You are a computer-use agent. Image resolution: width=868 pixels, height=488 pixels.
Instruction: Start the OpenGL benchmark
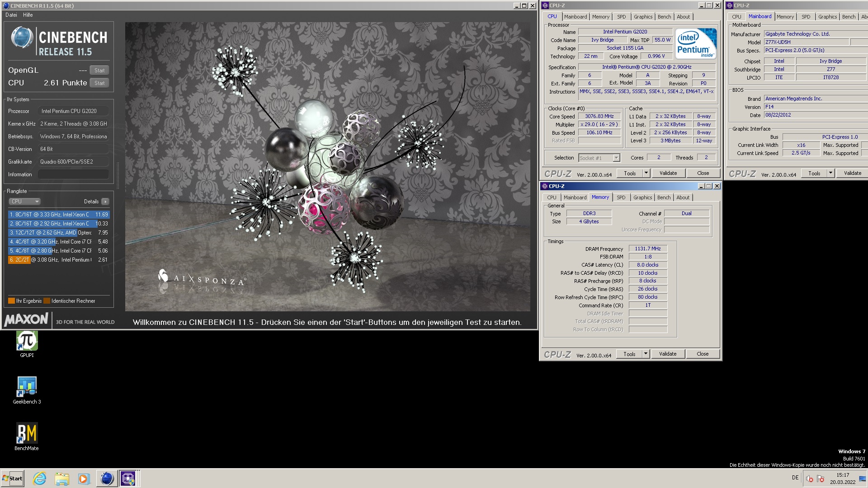pos(99,70)
